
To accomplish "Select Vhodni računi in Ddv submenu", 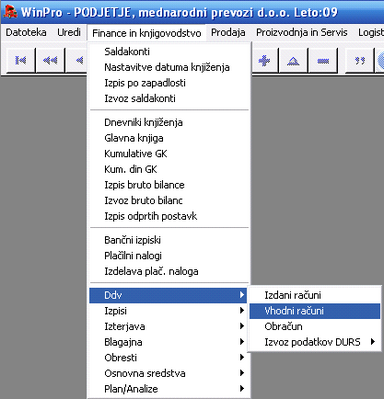I will tap(315, 311).
